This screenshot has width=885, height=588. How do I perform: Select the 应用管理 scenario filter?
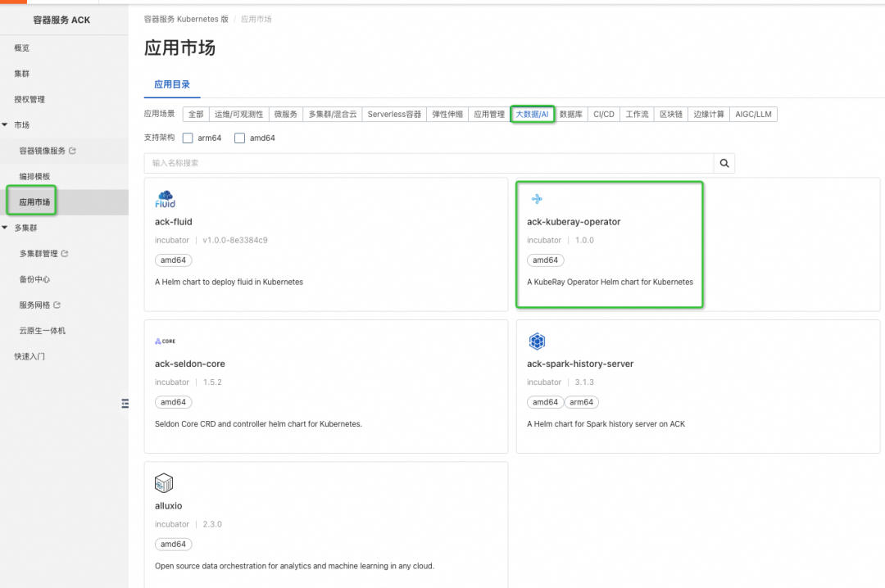(488, 114)
